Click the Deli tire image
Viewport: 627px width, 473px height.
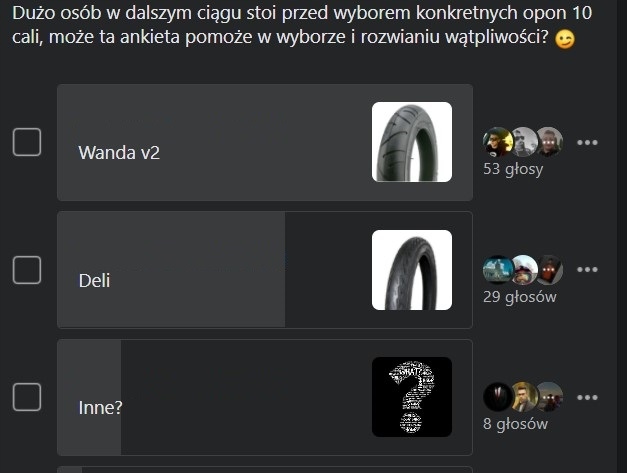click(x=412, y=270)
